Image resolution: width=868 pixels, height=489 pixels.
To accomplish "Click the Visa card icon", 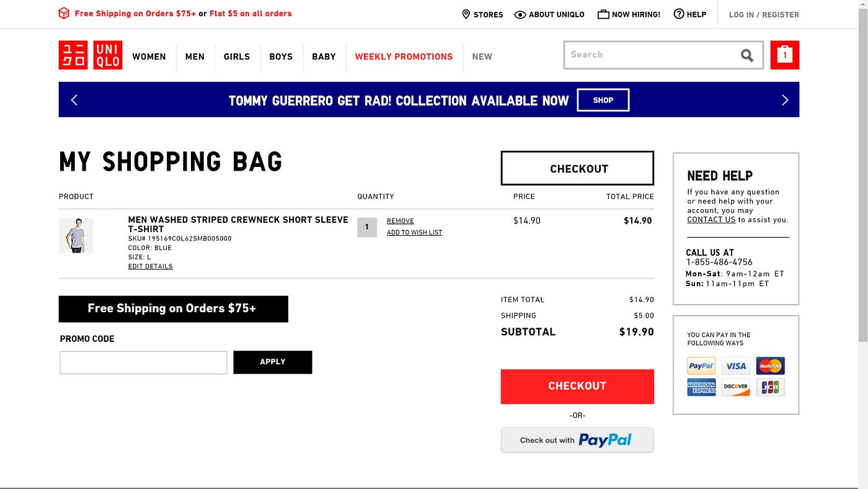I will coord(736,366).
